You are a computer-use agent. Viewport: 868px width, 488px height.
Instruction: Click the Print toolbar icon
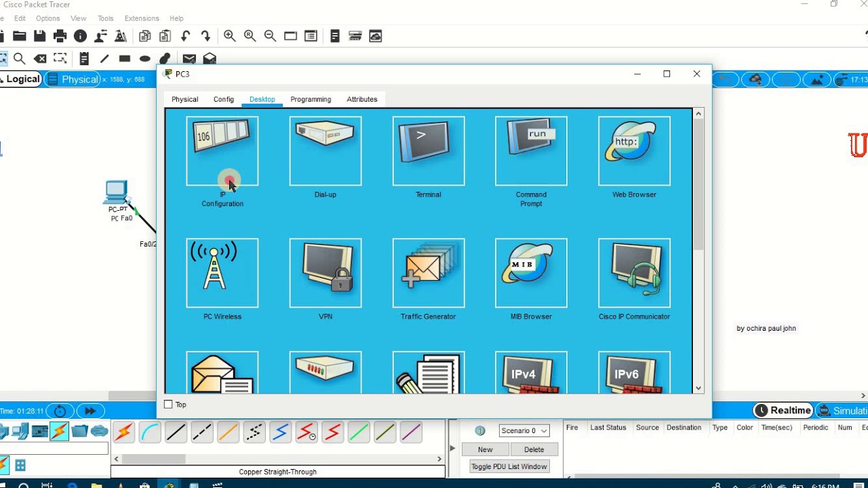click(x=60, y=36)
